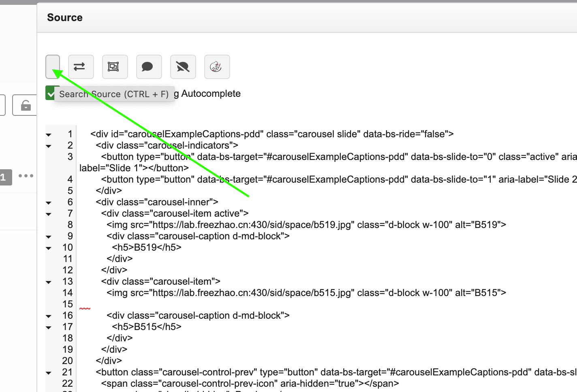577x392 pixels.
Task: Click the open padlock icon
Action: tap(26, 106)
